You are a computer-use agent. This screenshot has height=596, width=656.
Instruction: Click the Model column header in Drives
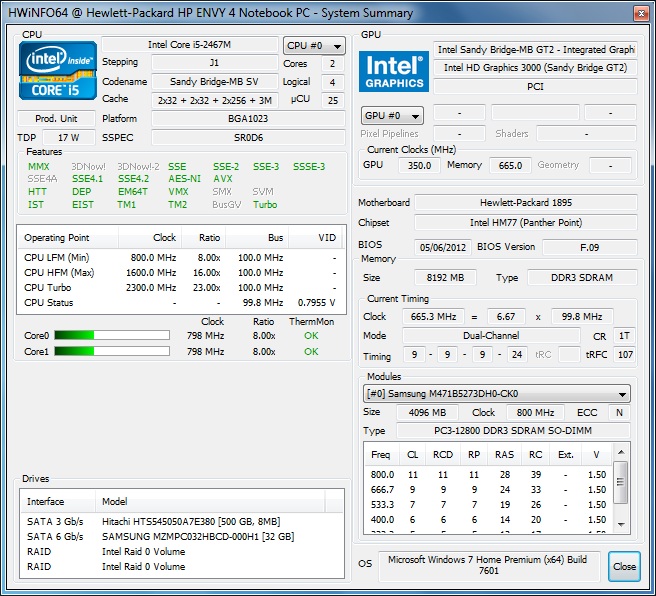pos(210,501)
